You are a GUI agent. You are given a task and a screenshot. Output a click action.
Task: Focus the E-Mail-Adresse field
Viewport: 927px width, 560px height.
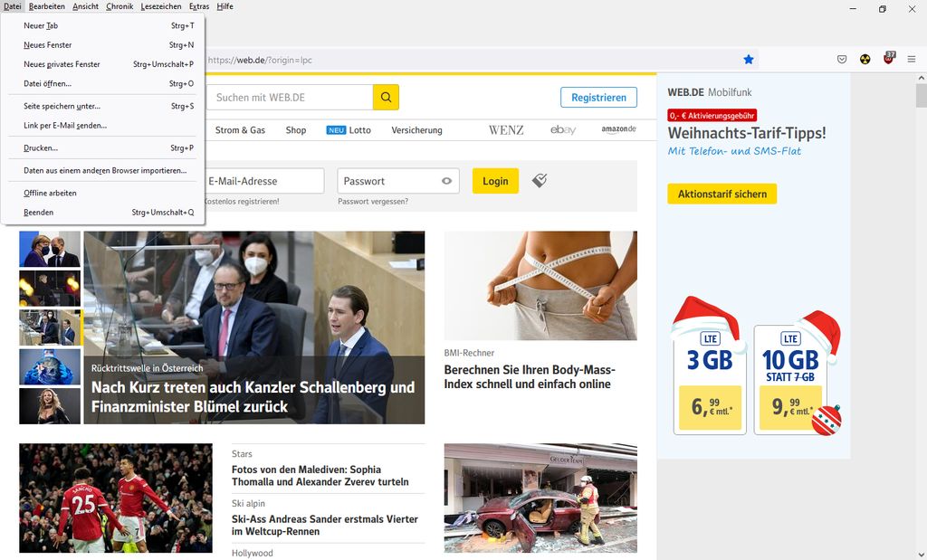point(264,181)
